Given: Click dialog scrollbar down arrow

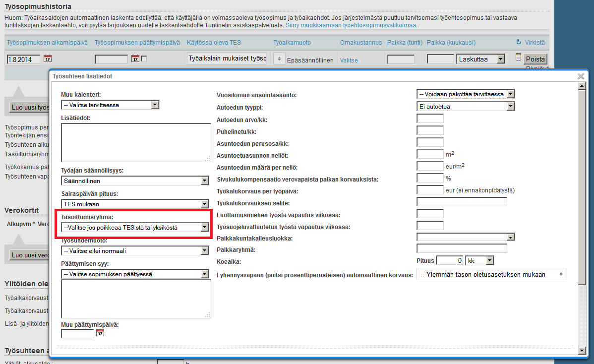Looking at the screenshot, I should pyautogui.click(x=582, y=351).
